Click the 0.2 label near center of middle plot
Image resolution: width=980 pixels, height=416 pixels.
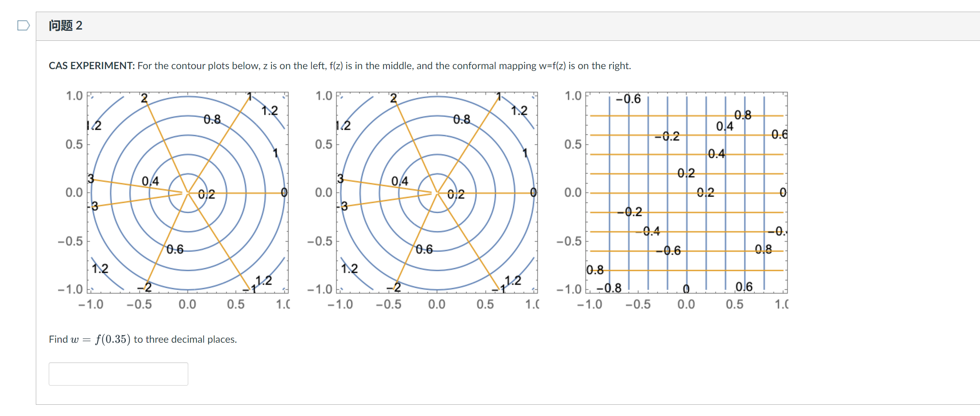click(x=455, y=194)
